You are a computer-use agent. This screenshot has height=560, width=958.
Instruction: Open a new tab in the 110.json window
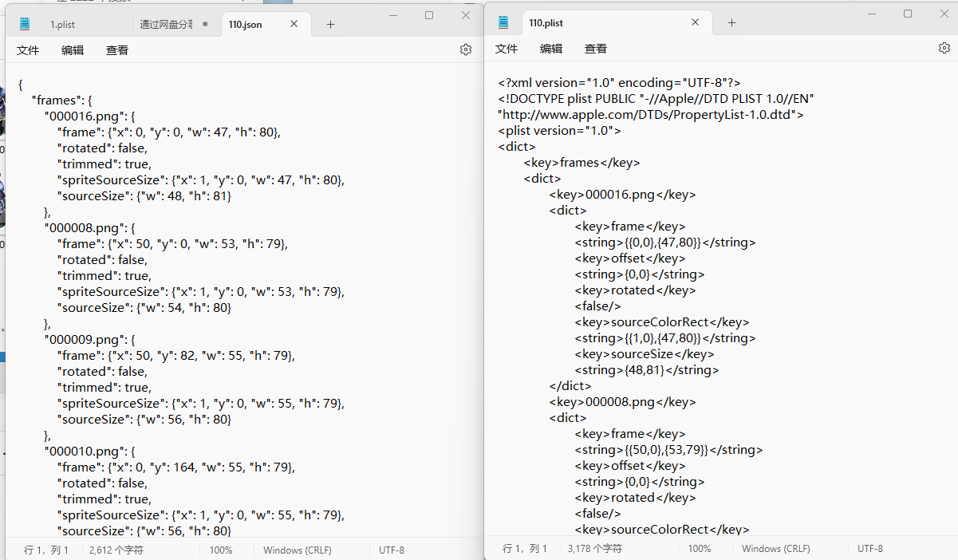point(330,24)
